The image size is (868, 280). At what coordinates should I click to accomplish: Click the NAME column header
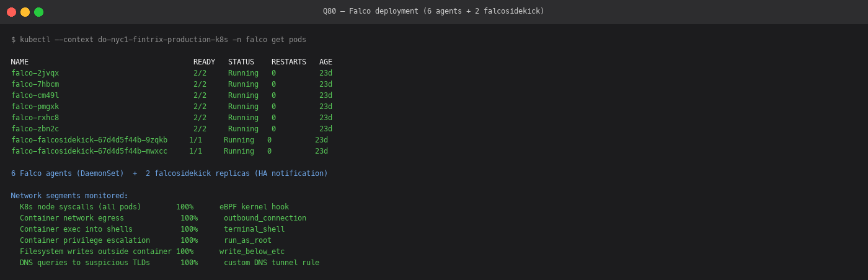(x=20, y=62)
